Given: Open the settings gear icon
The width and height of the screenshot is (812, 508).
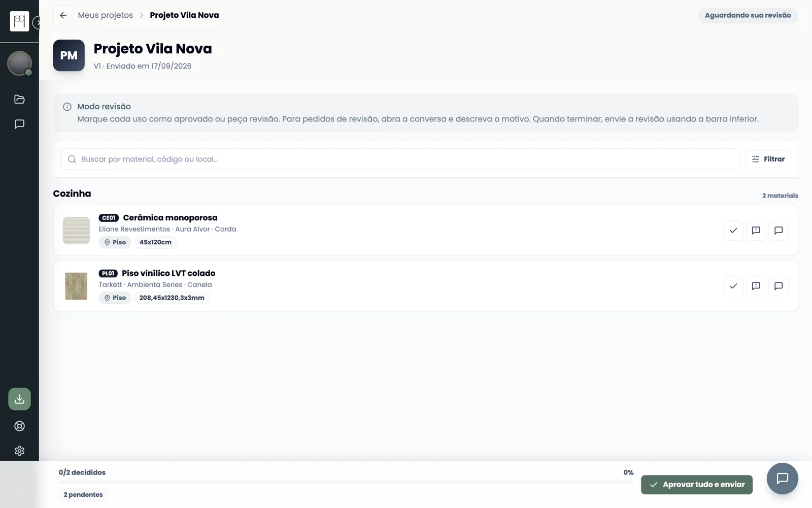Looking at the screenshot, I should tap(19, 451).
